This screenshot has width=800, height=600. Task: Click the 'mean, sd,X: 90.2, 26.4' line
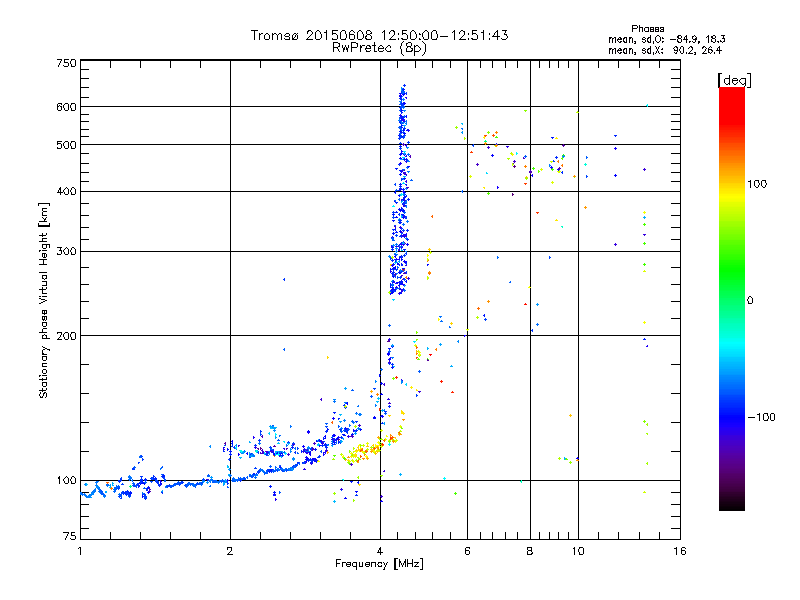click(x=665, y=50)
